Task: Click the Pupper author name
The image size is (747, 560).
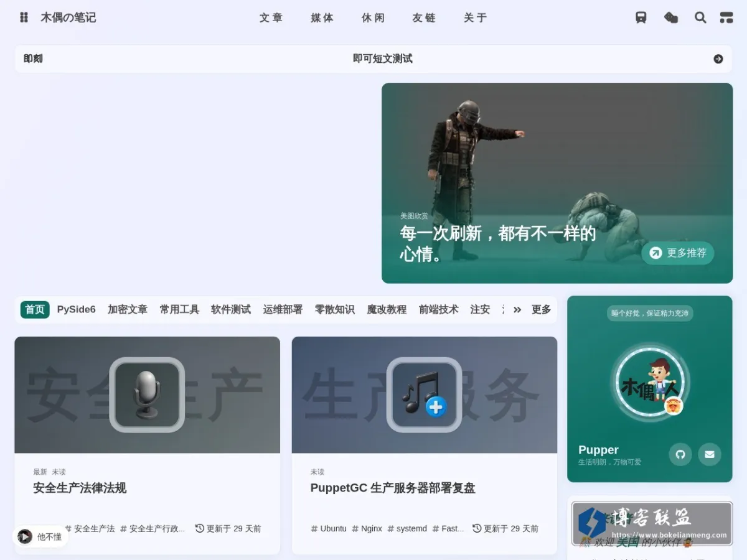Action: click(598, 450)
